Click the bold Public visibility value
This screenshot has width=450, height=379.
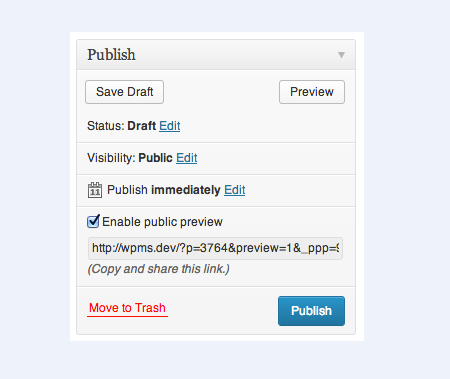155,158
